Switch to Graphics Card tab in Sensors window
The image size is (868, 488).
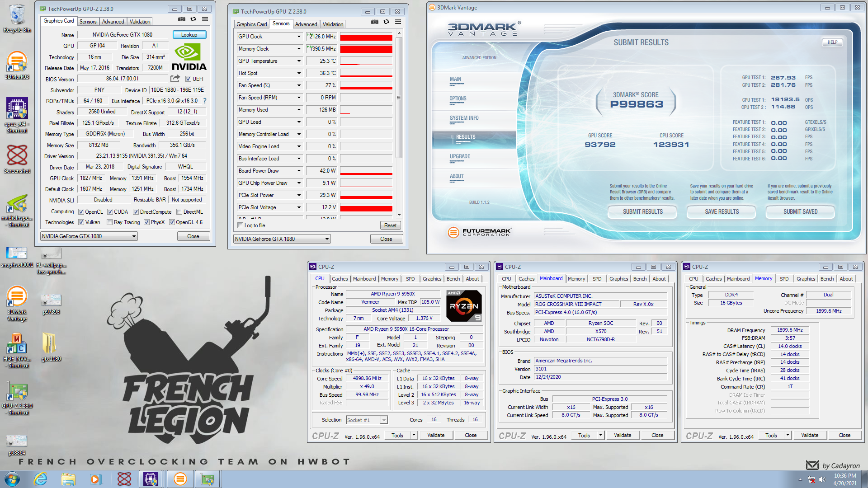251,24
